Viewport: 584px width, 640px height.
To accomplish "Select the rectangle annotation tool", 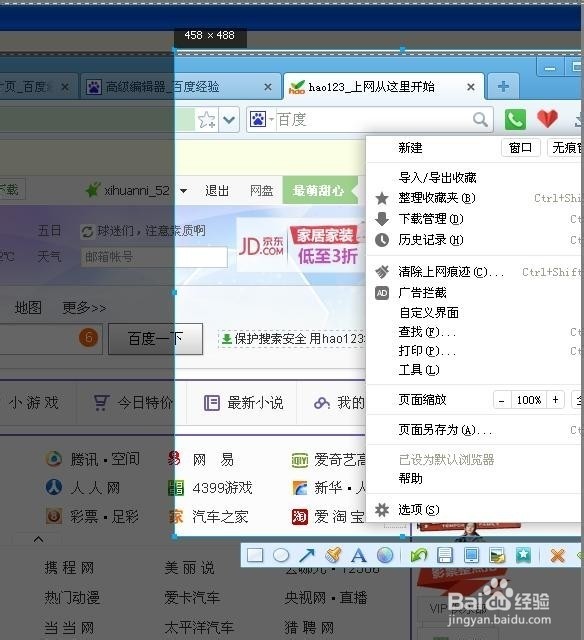I will (x=255, y=555).
